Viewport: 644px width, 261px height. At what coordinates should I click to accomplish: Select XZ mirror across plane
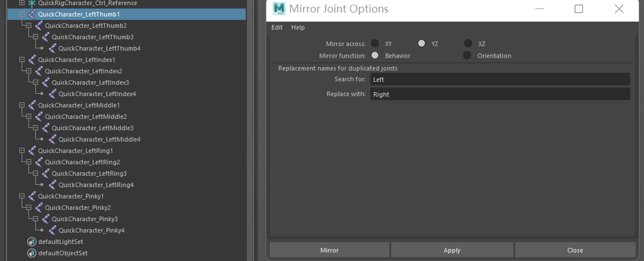[x=468, y=43]
